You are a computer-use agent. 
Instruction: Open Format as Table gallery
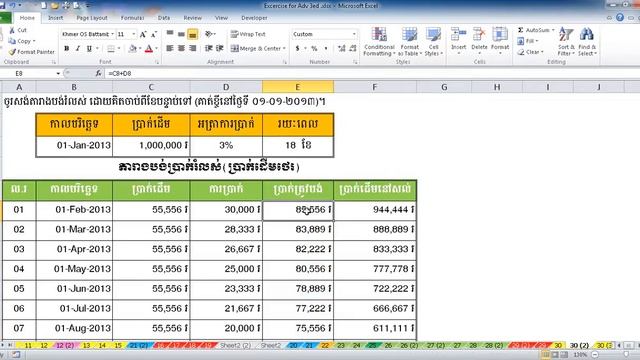coord(409,42)
